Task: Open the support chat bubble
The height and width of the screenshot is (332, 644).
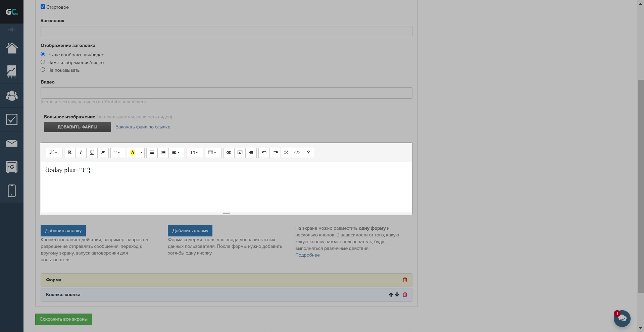Action: pos(622,318)
